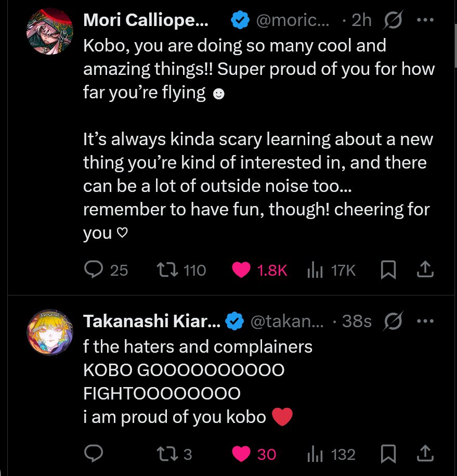Unlike Mori Calliope's tweet heart
This screenshot has height=476, width=457.
tap(241, 269)
